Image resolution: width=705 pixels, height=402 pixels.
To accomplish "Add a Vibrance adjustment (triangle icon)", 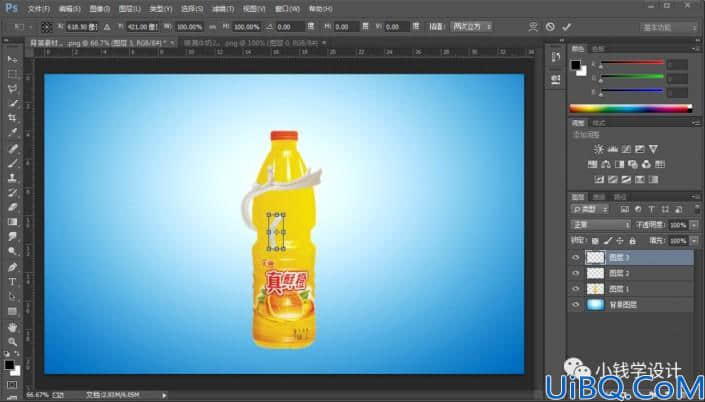I will click(653, 149).
